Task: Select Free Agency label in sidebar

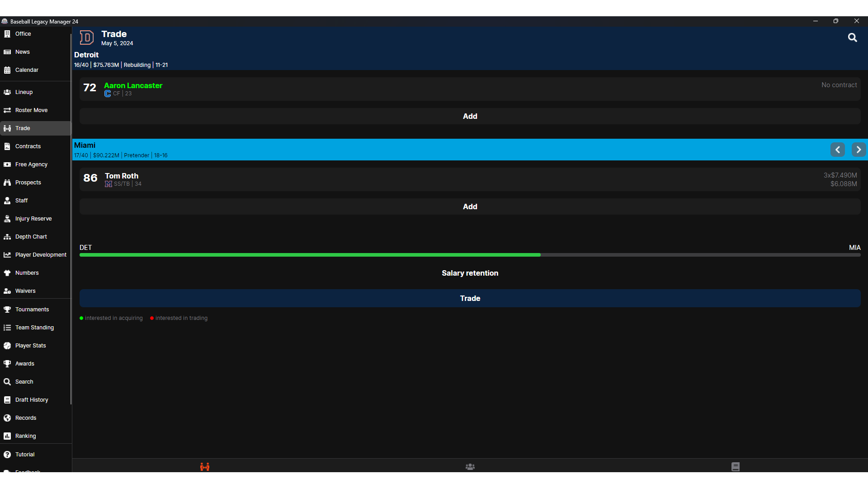Action: pos(31,164)
